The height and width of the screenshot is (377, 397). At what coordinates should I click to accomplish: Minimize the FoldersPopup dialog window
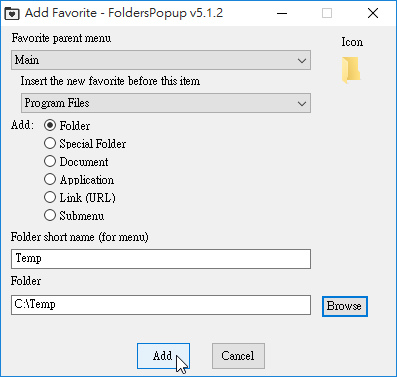pyautogui.click(x=282, y=13)
